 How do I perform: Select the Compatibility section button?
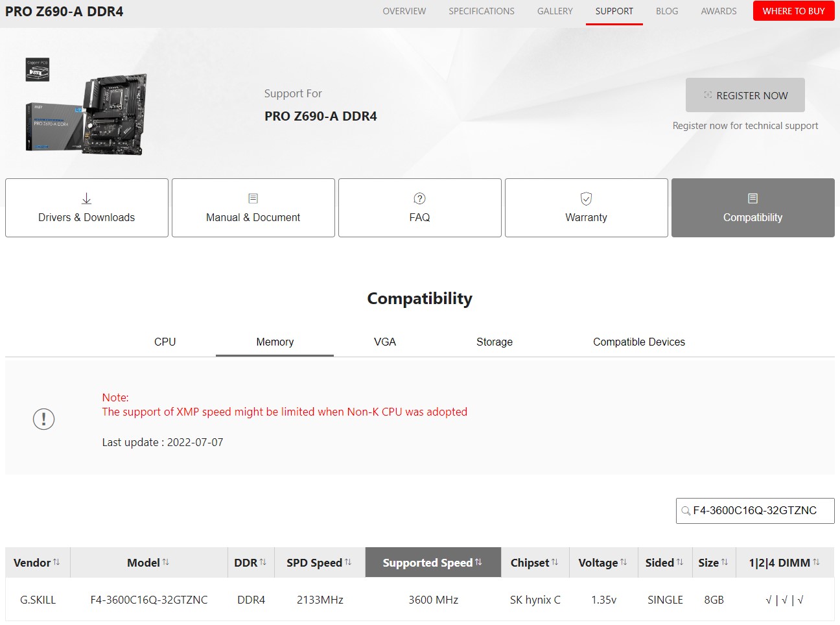tap(753, 207)
